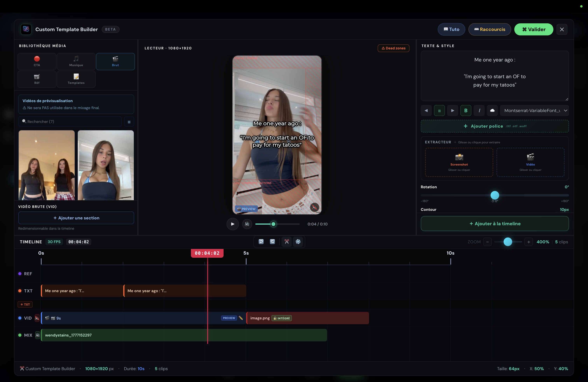Click the timeline zoom slider handle
The width and height of the screenshot is (588, 382).
click(x=508, y=242)
